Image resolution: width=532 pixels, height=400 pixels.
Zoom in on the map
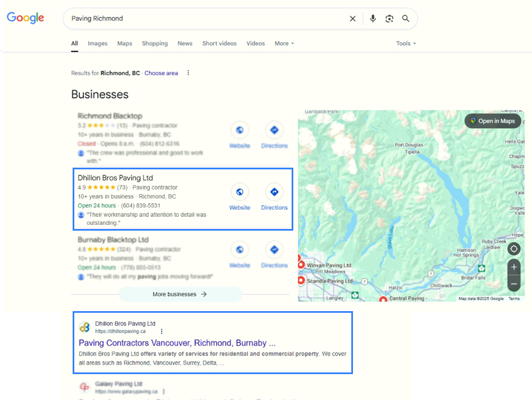point(513,267)
